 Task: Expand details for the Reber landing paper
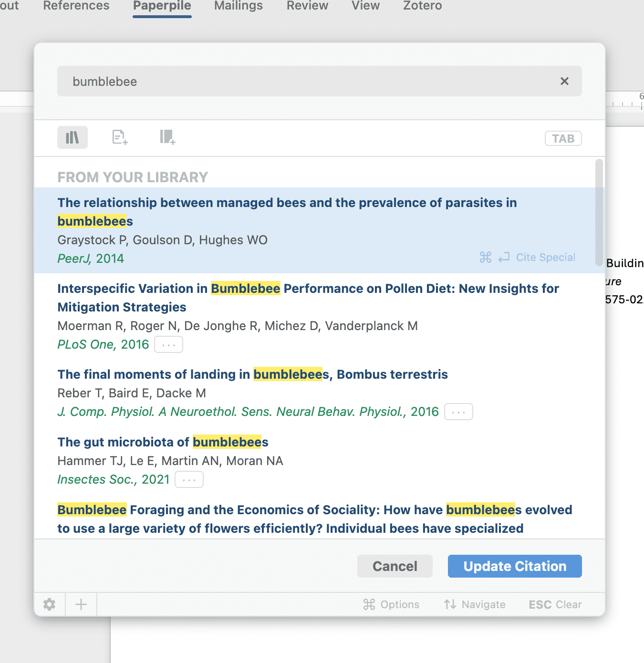click(x=458, y=412)
